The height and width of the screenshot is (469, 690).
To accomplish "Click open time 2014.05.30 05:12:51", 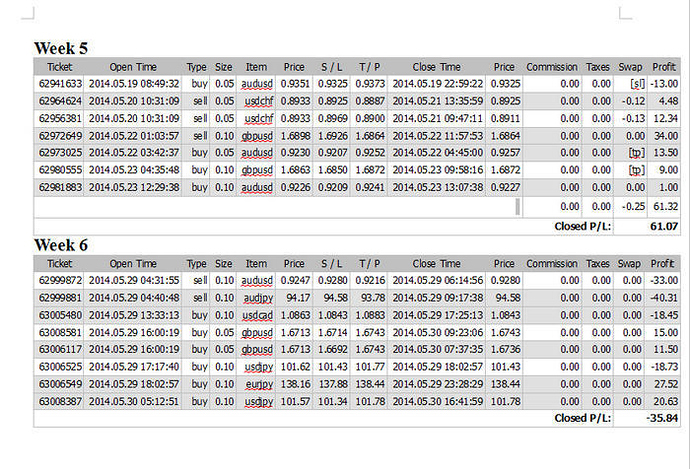I will 134,402.
